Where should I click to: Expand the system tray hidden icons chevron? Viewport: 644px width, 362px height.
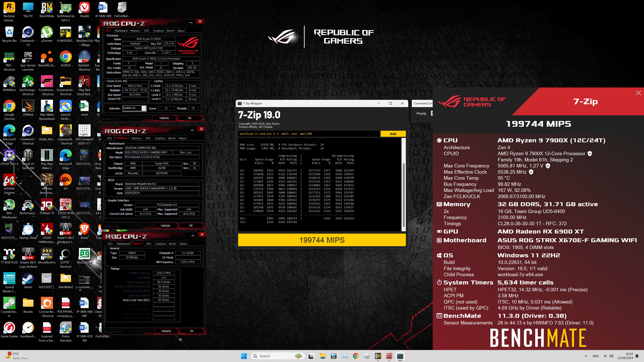pos(586,356)
